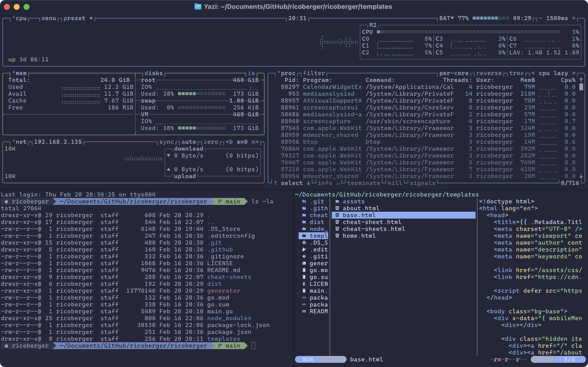Click the upload arrow in net panel
This screenshot has width=588, height=367.
168,169
